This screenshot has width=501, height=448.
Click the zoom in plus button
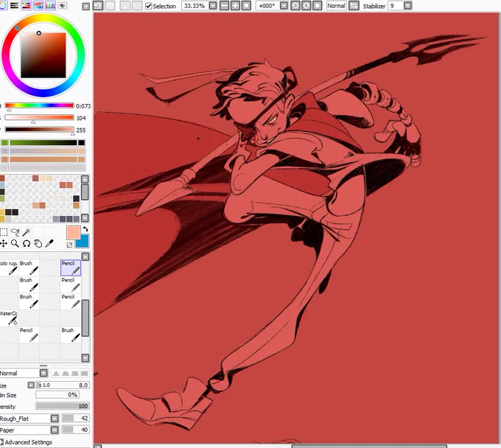(235, 6)
